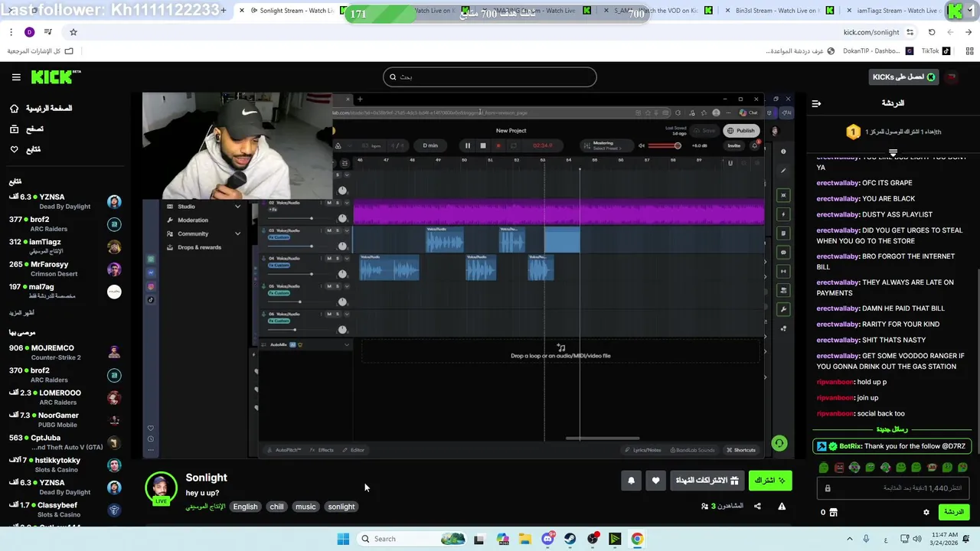This screenshot has height=551, width=980.
Task: Click the D min key selector
Action: [430, 145]
